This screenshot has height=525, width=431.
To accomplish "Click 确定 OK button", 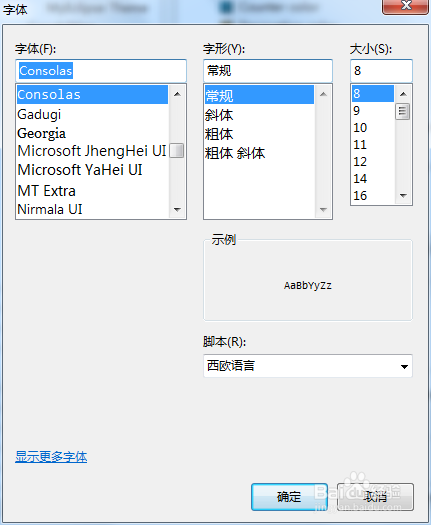I will 289,497.
